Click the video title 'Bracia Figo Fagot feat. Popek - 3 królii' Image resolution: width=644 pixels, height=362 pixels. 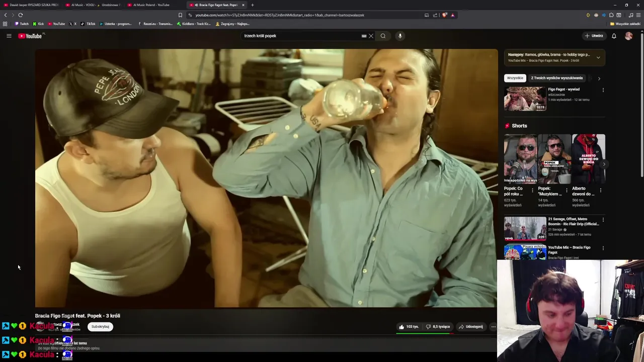click(x=77, y=316)
